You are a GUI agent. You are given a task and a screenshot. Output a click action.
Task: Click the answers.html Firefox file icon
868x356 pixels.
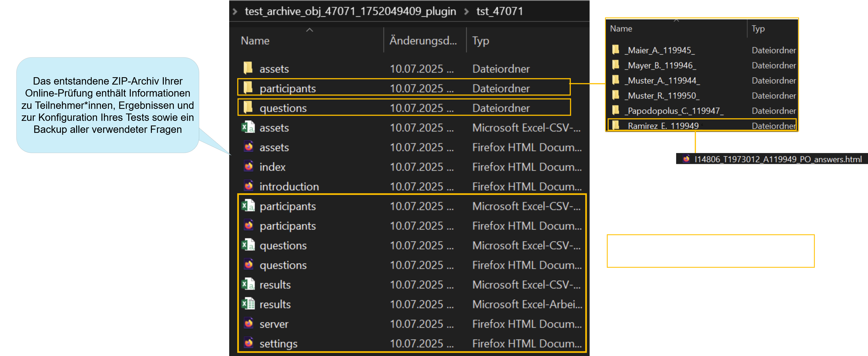(686, 158)
